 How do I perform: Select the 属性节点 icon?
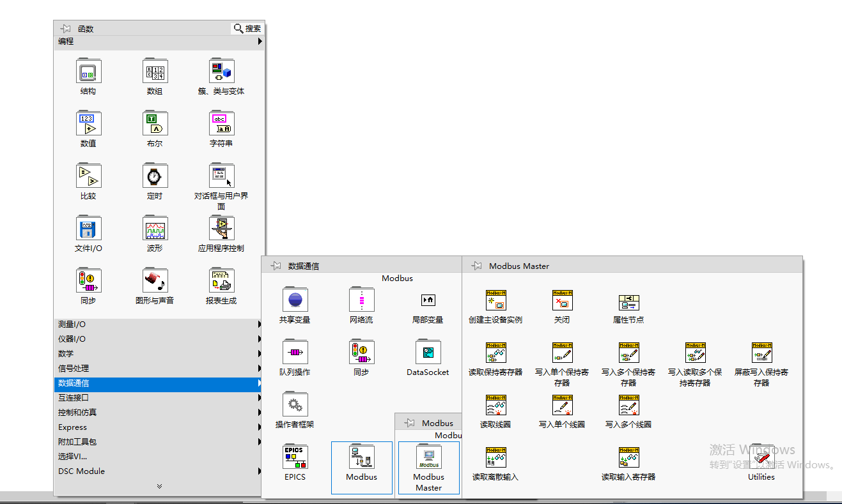click(x=628, y=302)
